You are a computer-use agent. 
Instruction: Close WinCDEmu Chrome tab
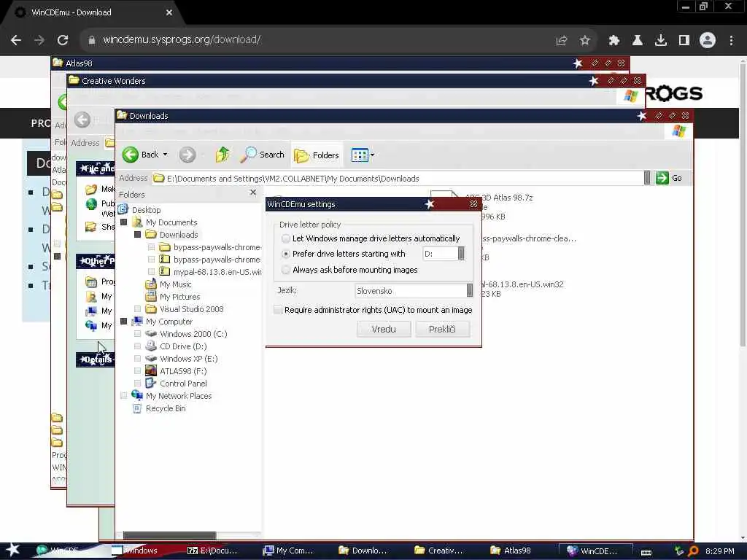tap(169, 13)
